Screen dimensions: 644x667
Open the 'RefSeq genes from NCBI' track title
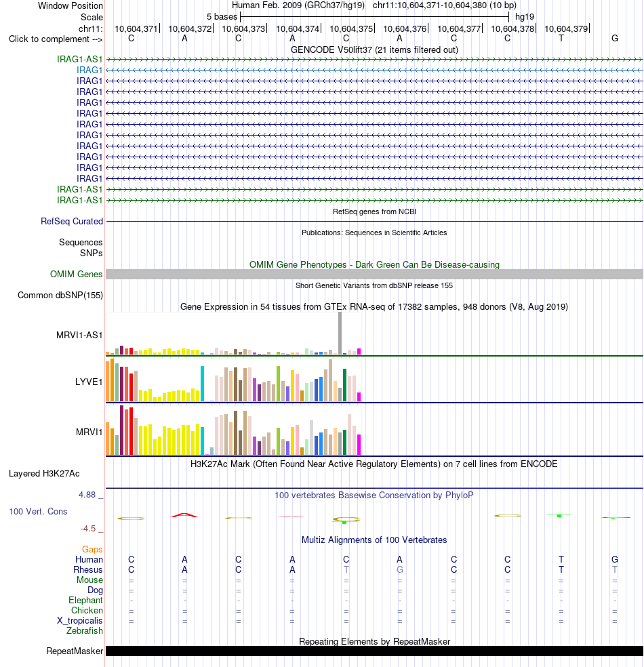pos(374,211)
